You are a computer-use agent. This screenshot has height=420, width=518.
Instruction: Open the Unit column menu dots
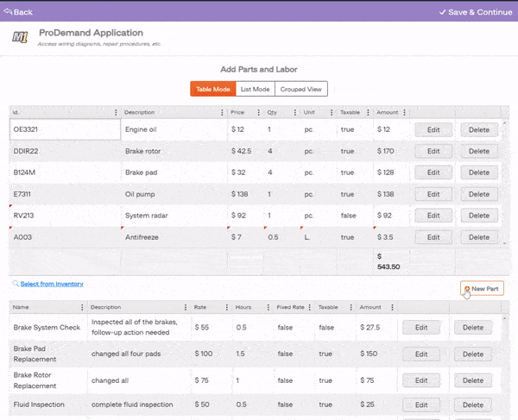332,112
